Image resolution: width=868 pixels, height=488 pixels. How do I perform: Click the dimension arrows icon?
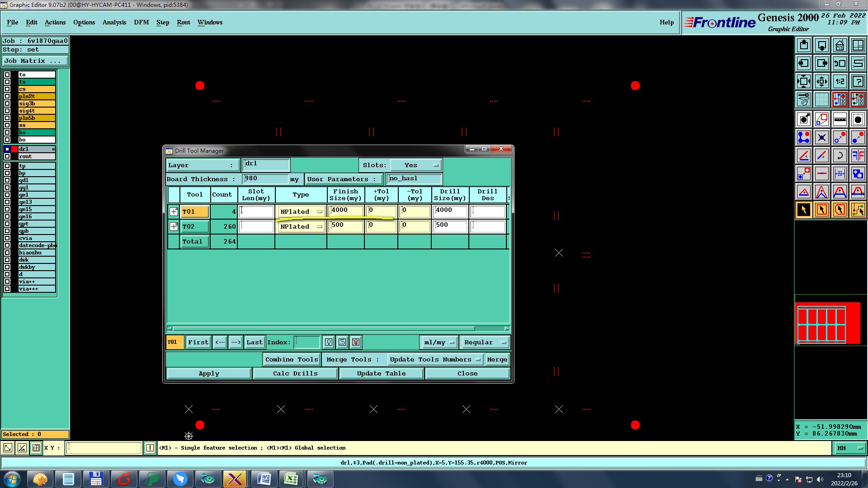click(x=840, y=174)
